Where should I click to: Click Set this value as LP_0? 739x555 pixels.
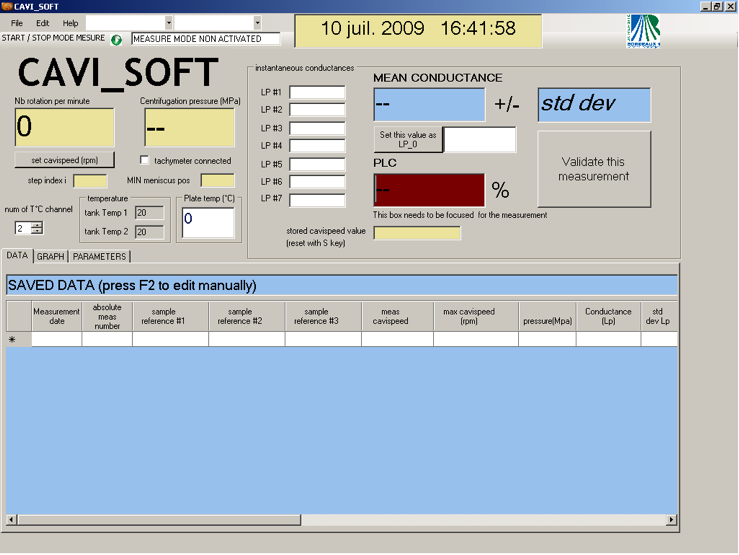click(408, 139)
